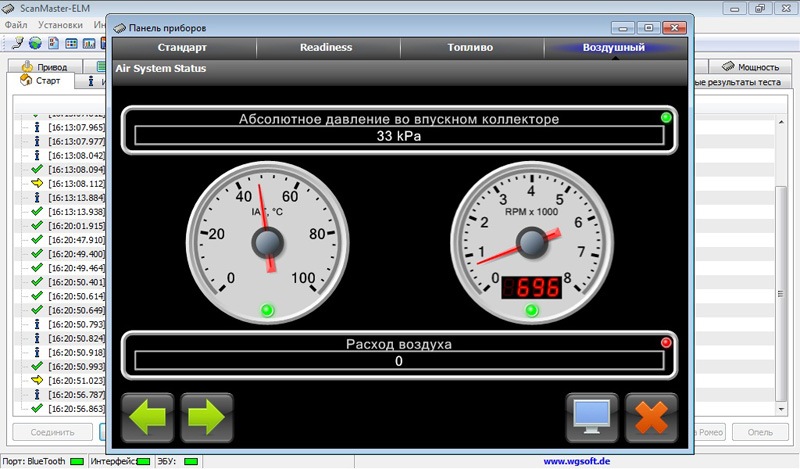Switch to the Стандарт dashboard tab
This screenshot has width=800, height=469.
[x=182, y=48]
